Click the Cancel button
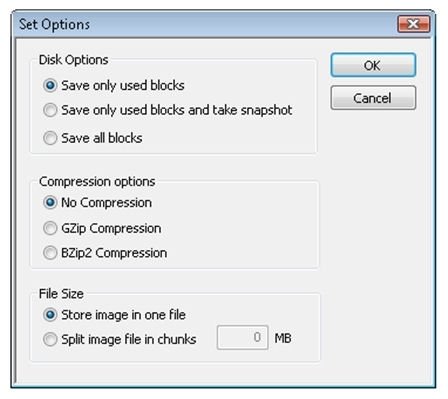The width and height of the screenshot is (448, 399). [x=373, y=98]
